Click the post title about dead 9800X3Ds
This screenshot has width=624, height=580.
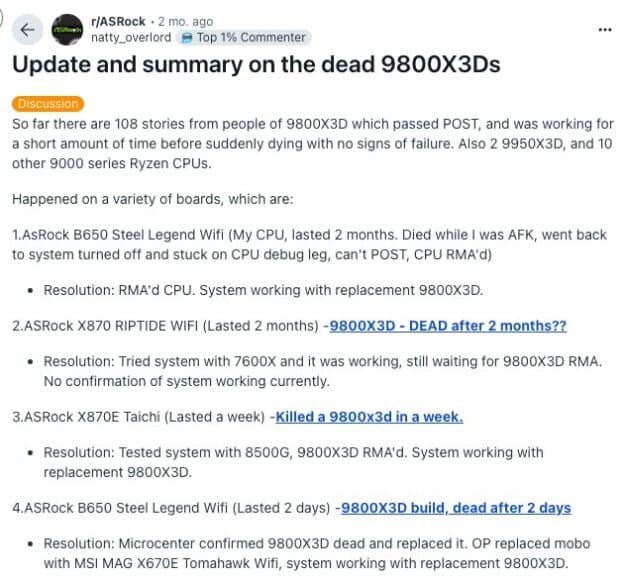[x=256, y=64]
